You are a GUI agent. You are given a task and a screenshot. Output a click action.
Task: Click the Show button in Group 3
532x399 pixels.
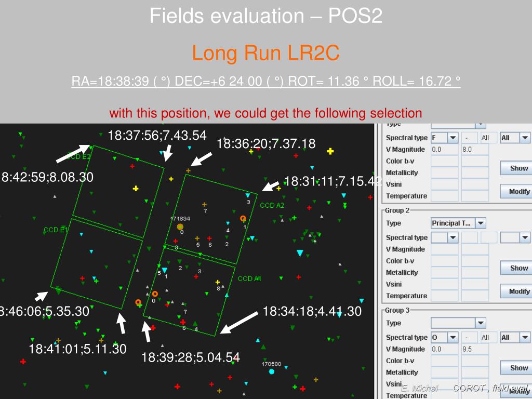point(516,368)
